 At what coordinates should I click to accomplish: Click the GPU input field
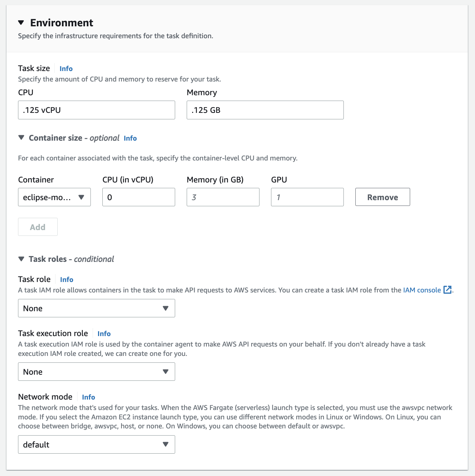307,197
